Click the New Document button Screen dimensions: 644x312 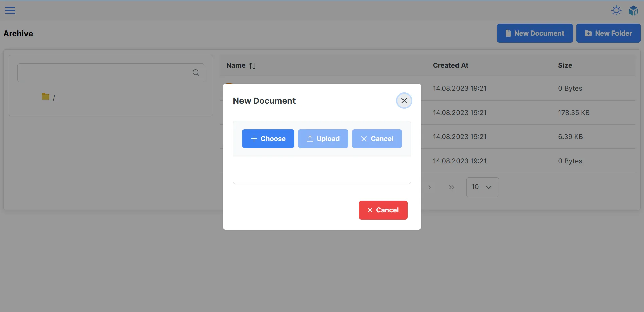[x=535, y=33]
